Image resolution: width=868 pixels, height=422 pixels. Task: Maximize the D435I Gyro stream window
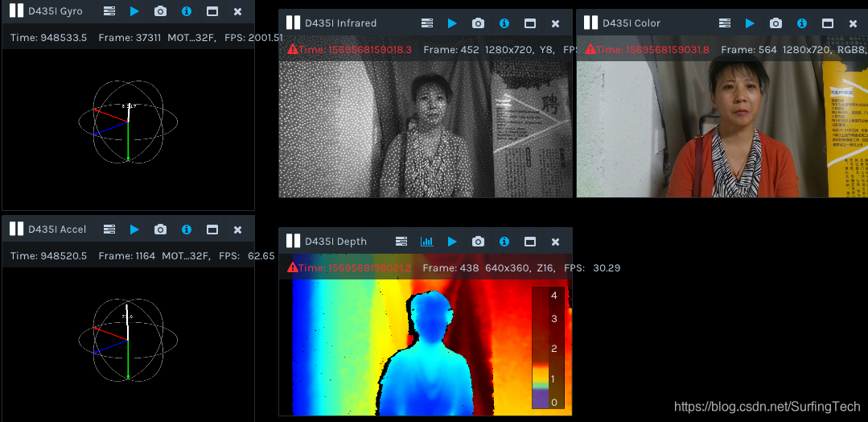click(x=212, y=11)
